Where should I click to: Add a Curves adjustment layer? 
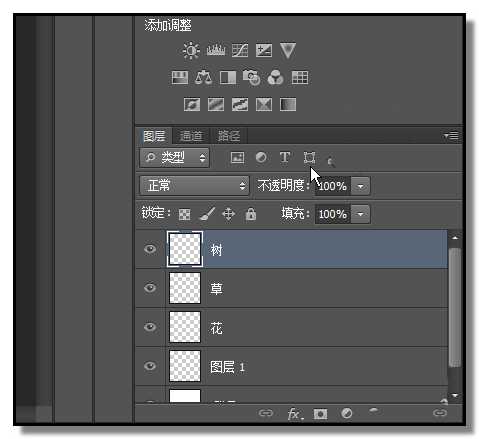click(240, 50)
